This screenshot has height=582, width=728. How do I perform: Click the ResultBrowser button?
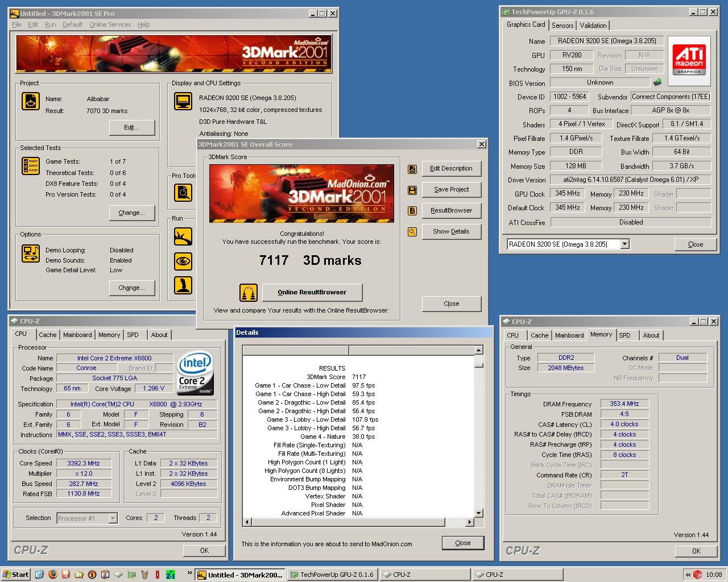451,210
